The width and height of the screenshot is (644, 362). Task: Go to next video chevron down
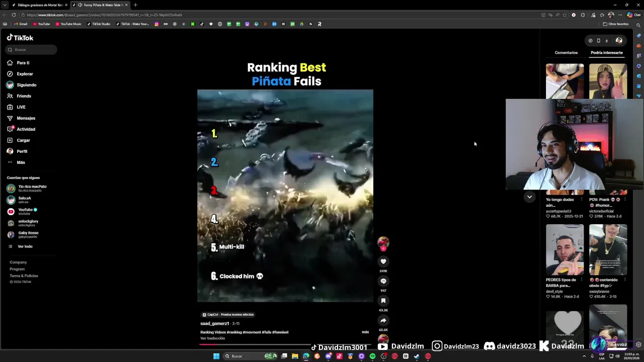(529, 197)
